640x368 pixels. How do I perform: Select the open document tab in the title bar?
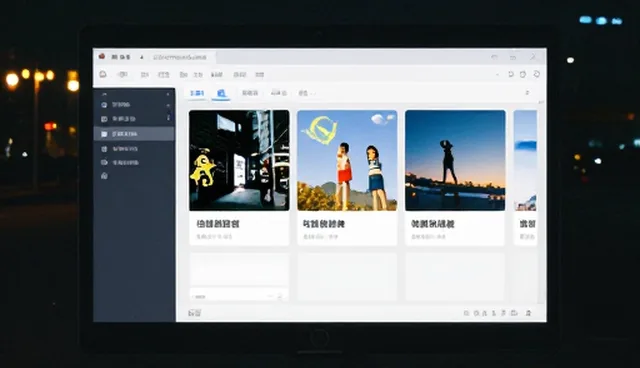pos(181,57)
